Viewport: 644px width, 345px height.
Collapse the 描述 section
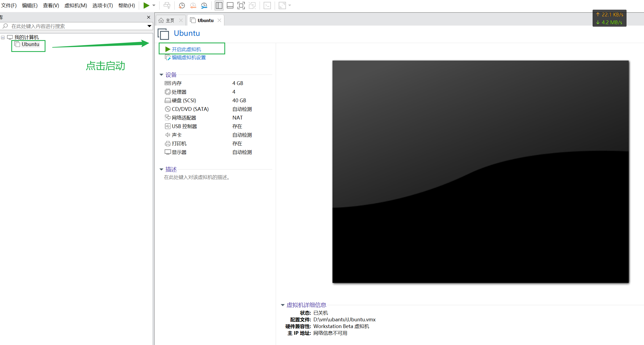[161, 170]
